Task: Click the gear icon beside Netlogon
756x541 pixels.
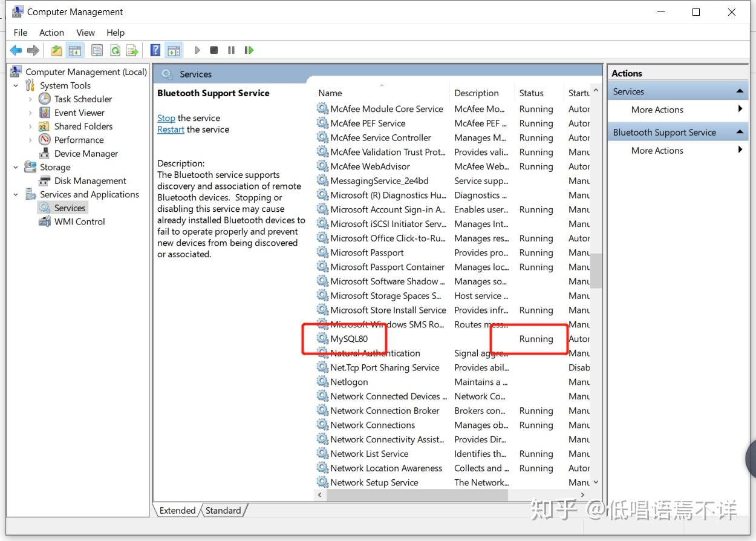Action: click(x=322, y=382)
